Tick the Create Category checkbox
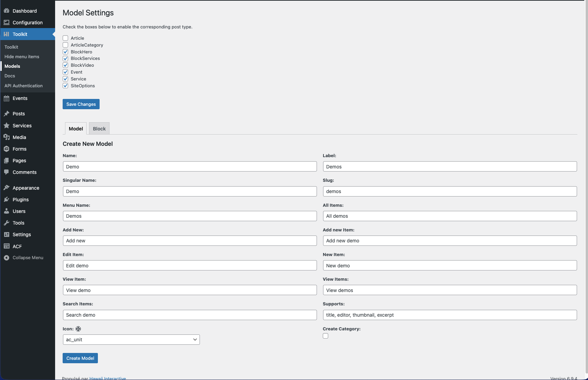Image resolution: width=588 pixels, height=380 pixels. [x=325, y=336]
